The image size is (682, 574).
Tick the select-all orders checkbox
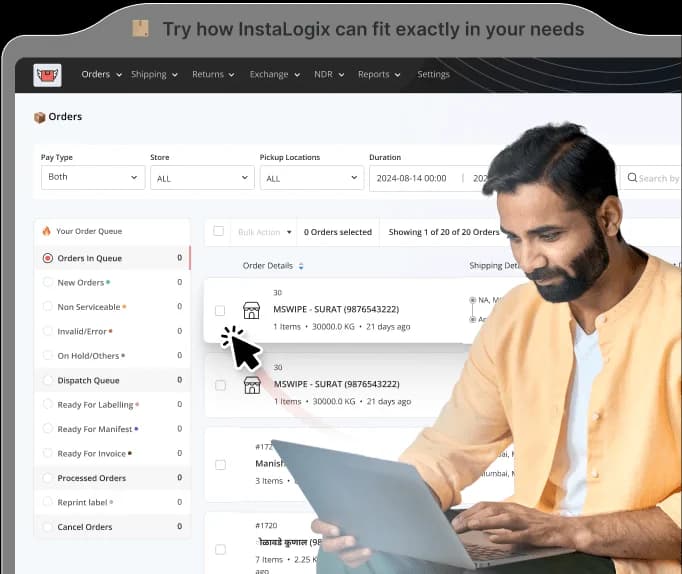(218, 231)
